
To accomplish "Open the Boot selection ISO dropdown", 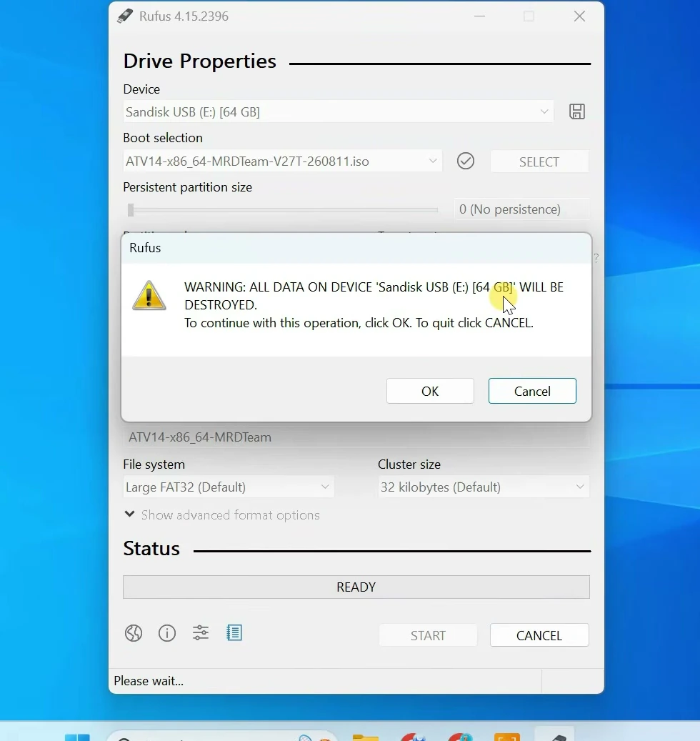I will point(282,161).
